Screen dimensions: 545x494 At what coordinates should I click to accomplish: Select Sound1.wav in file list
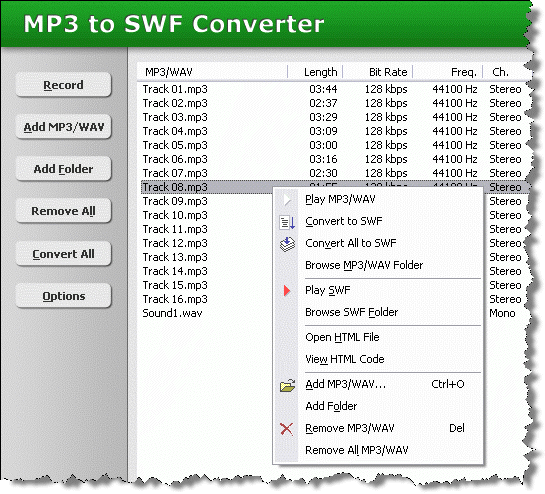[172, 313]
